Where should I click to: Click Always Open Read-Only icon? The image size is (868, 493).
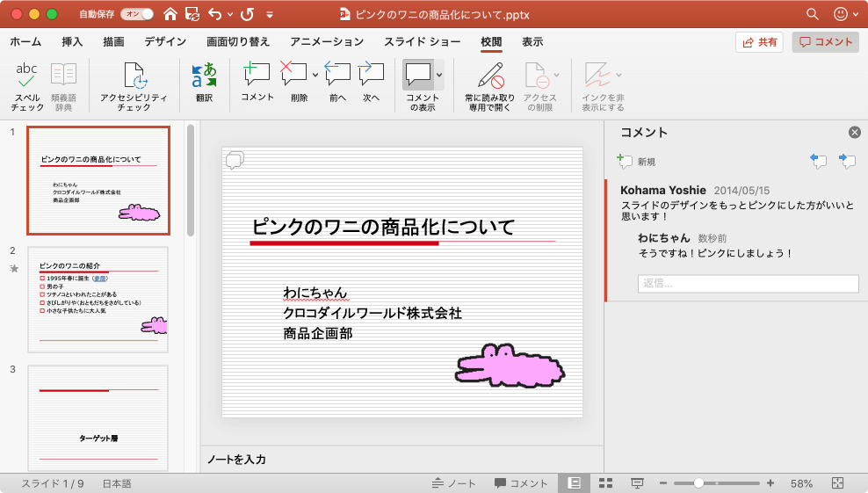pyautogui.click(x=489, y=85)
